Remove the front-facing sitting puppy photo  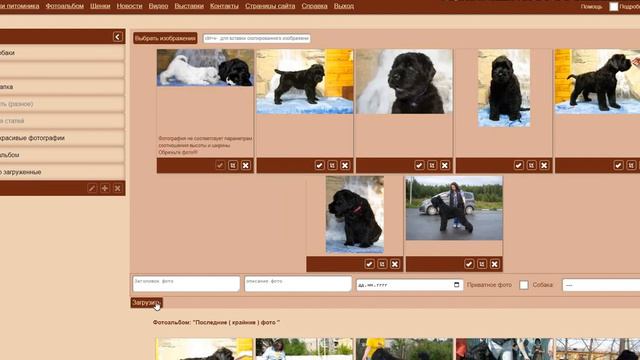point(544,165)
